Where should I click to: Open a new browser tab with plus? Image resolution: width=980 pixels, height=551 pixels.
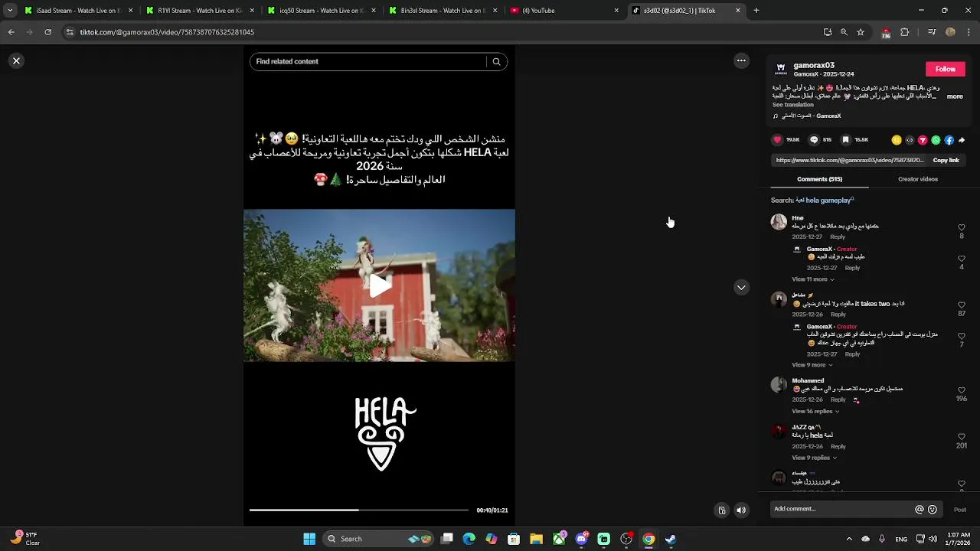756,11
